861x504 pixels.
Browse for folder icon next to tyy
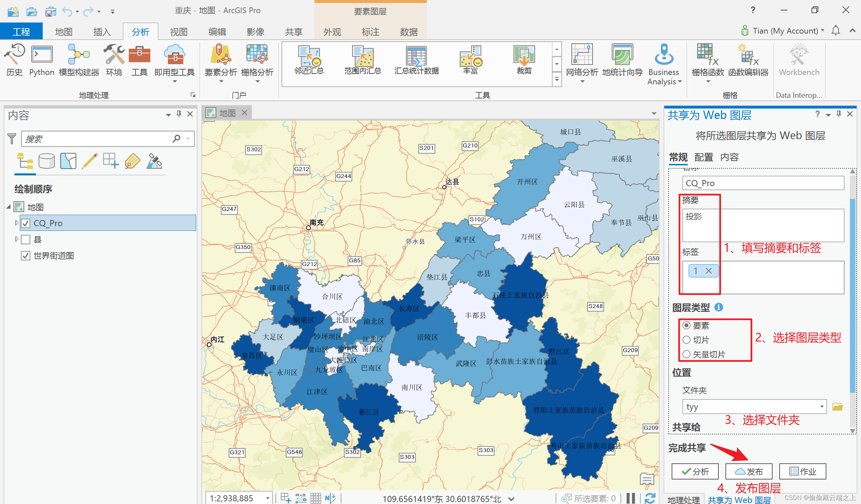click(837, 407)
